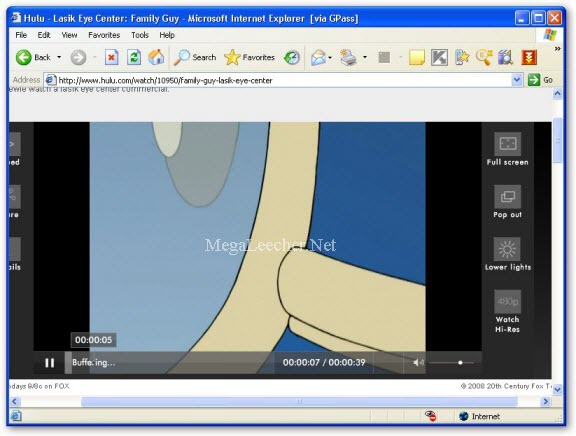Image resolution: width=576 pixels, height=436 pixels.
Task: Click the video progress seek bar
Action: [169, 363]
